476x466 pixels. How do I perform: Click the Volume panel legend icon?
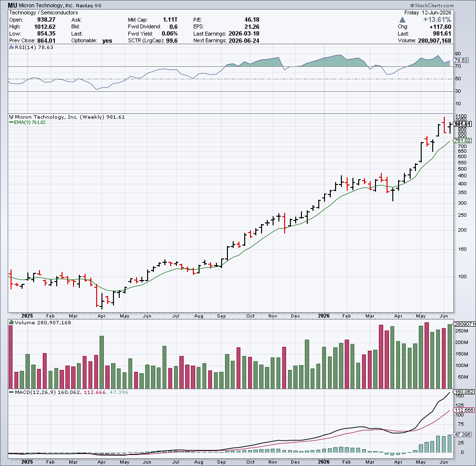tap(11, 322)
